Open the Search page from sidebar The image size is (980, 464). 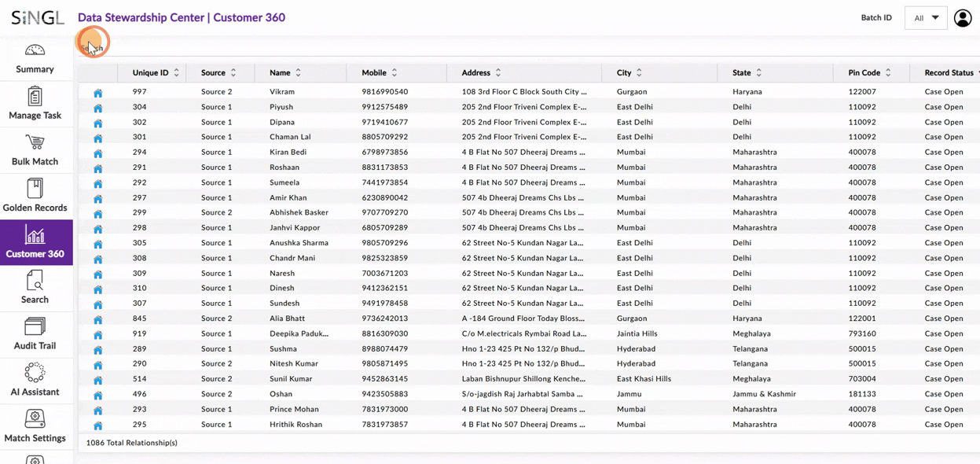tap(35, 289)
